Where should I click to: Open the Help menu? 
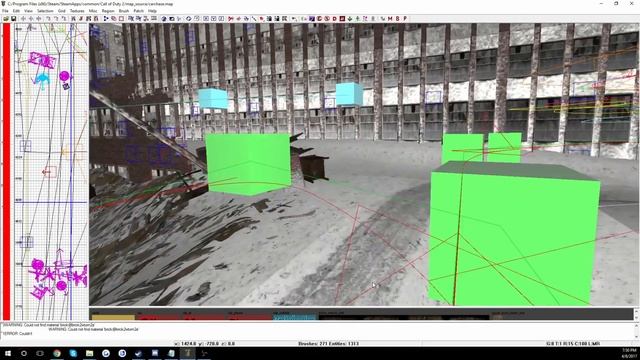click(x=152, y=11)
